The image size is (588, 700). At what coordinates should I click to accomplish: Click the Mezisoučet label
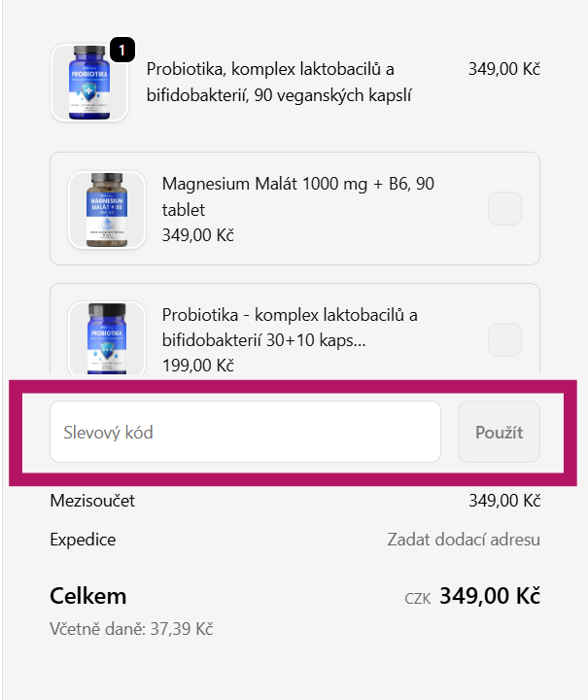tap(92, 501)
